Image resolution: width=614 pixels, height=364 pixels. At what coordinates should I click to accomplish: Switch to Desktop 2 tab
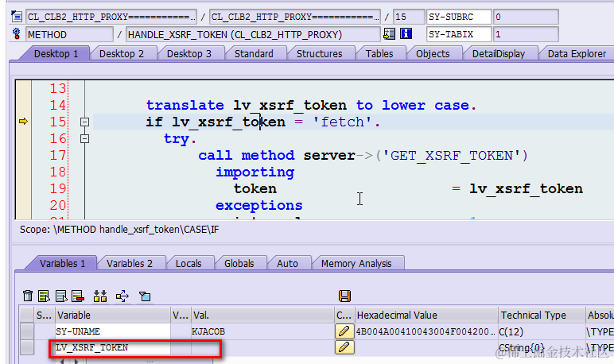(122, 53)
